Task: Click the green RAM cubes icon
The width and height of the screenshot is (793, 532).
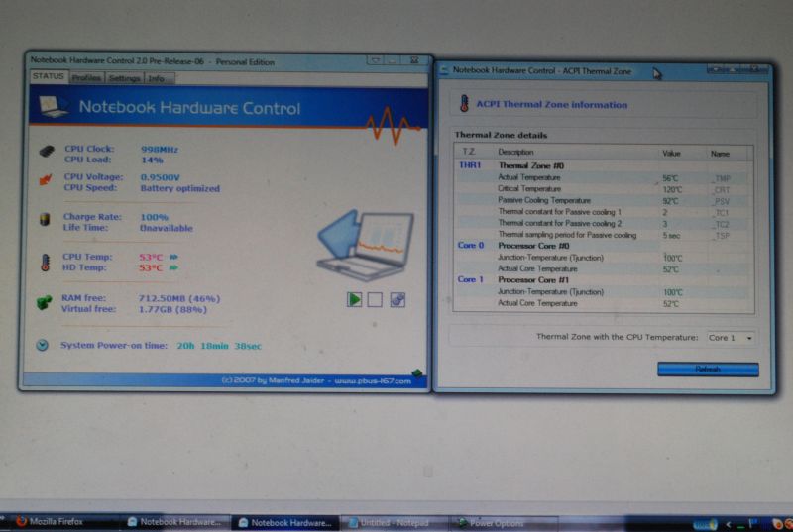Action: 44,302
